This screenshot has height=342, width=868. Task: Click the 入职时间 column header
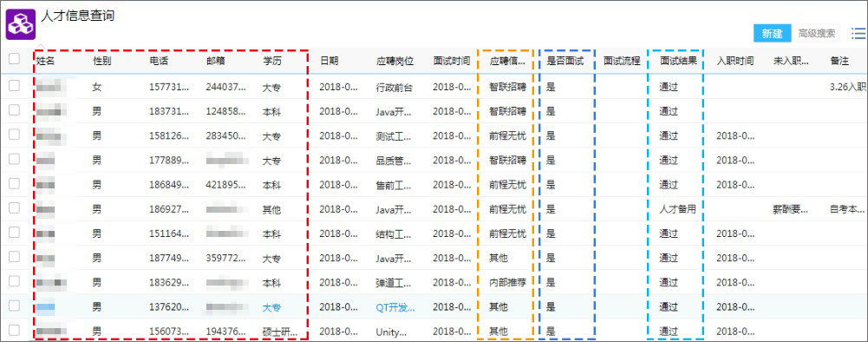click(x=735, y=61)
